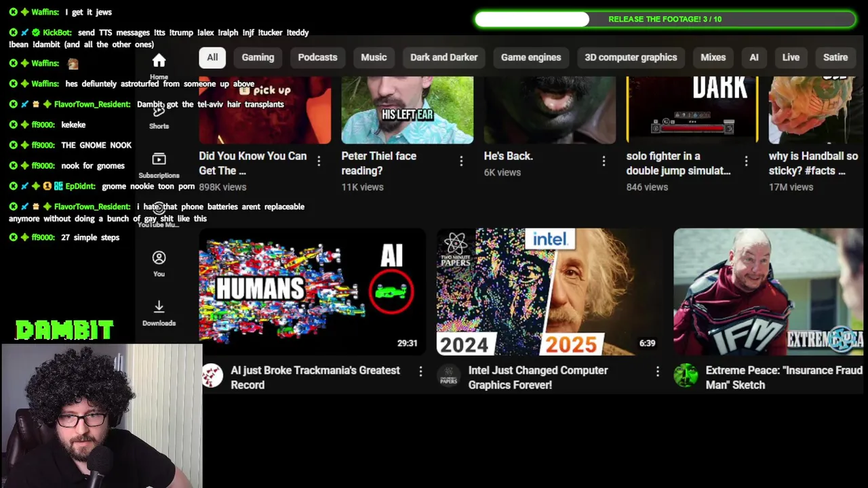The height and width of the screenshot is (488, 868).
Task: Select the Dark and Darker filter chip
Action: (x=443, y=58)
